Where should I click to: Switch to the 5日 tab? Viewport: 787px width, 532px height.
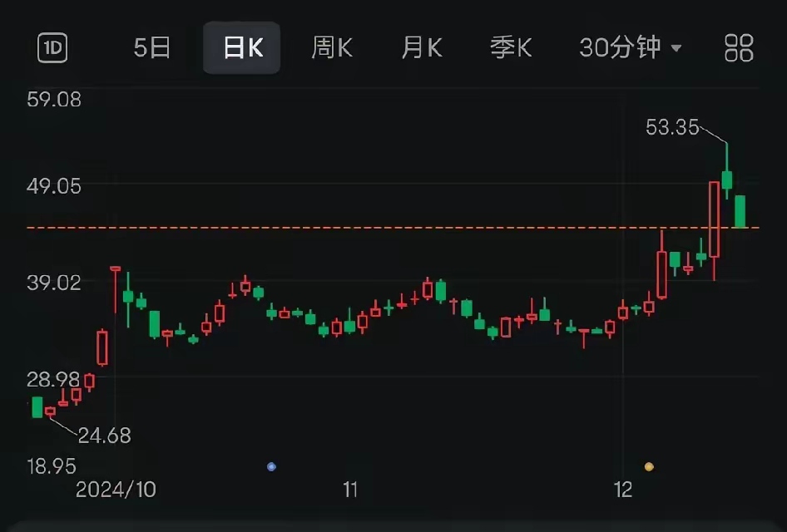click(152, 47)
